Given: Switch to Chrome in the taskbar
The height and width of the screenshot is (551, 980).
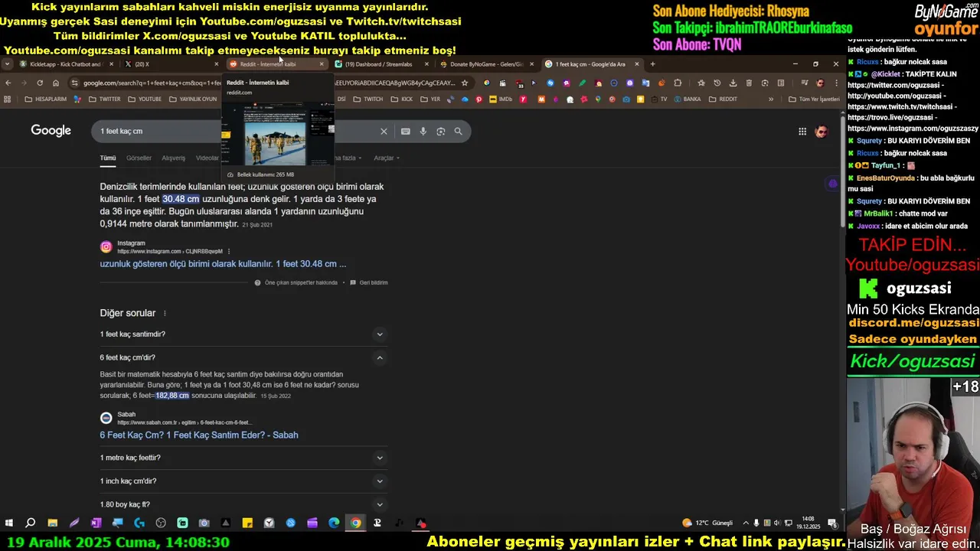Looking at the screenshot, I should (x=355, y=523).
